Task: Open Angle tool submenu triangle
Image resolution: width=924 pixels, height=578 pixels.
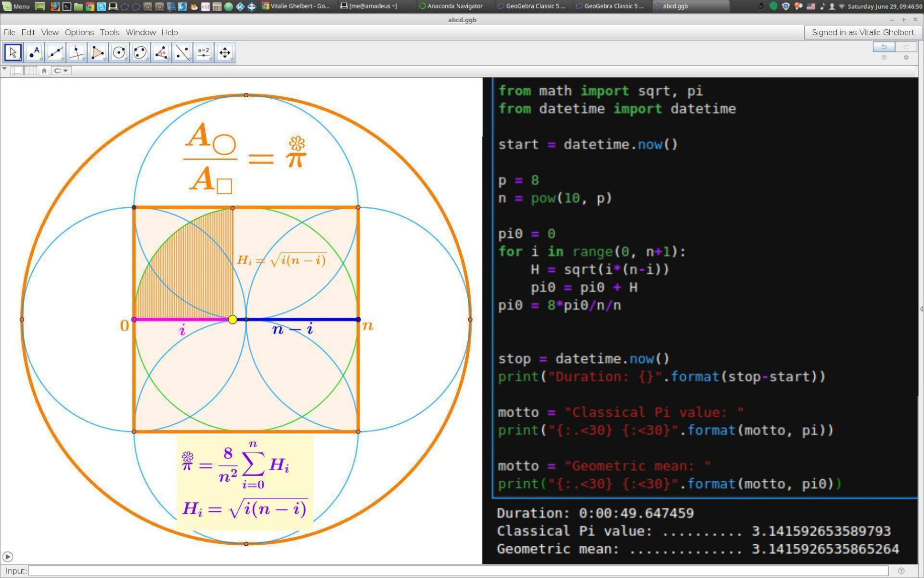Action: pyautogui.click(x=168, y=59)
